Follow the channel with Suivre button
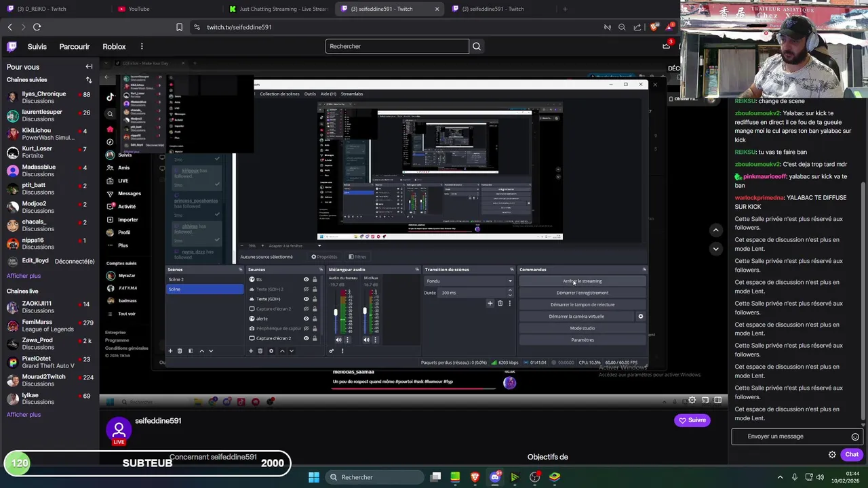The height and width of the screenshot is (488, 868). pyautogui.click(x=692, y=420)
